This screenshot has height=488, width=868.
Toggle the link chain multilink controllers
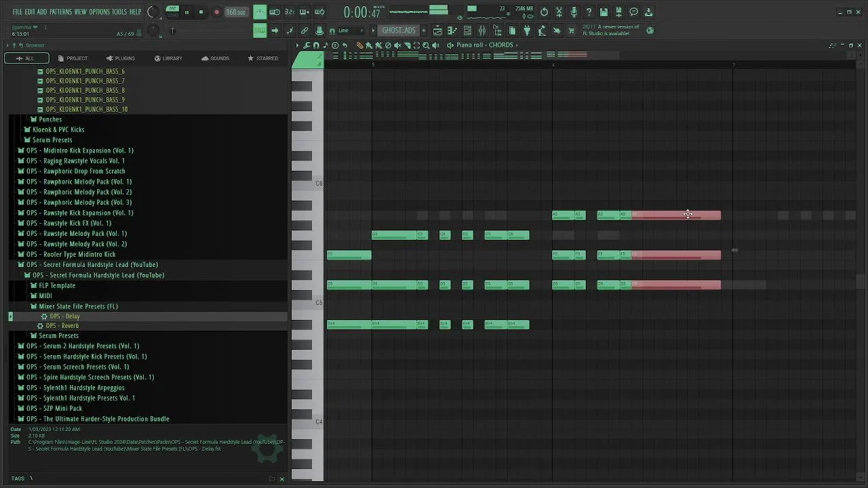point(304,30)
